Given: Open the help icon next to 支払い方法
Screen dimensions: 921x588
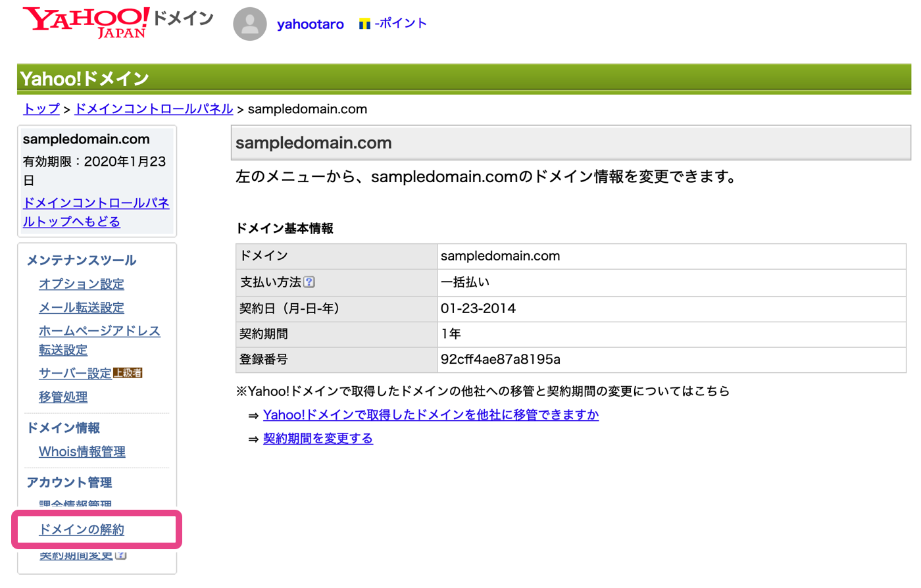Looking at the screenshot, I should [x=309, y=282].
